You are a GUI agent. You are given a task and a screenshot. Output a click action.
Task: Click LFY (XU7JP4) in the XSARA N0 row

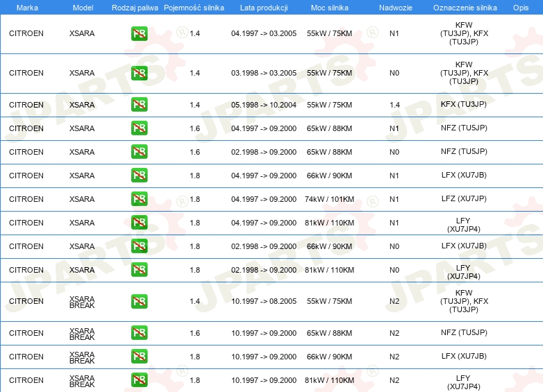464,272
